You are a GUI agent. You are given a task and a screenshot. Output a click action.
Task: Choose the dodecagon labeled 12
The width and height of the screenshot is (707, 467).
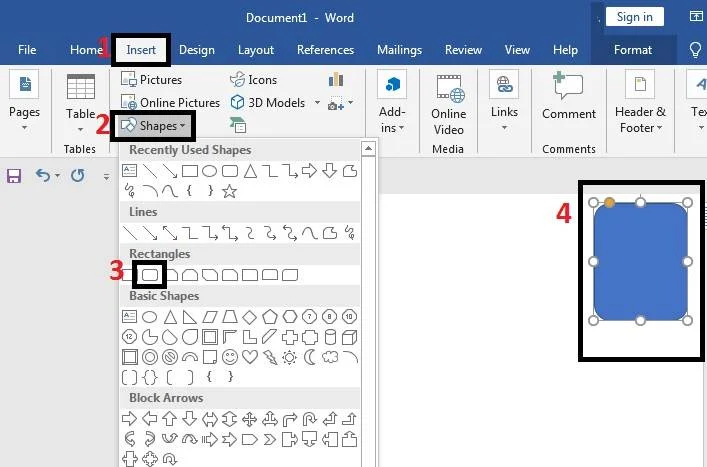click(129, 337)
